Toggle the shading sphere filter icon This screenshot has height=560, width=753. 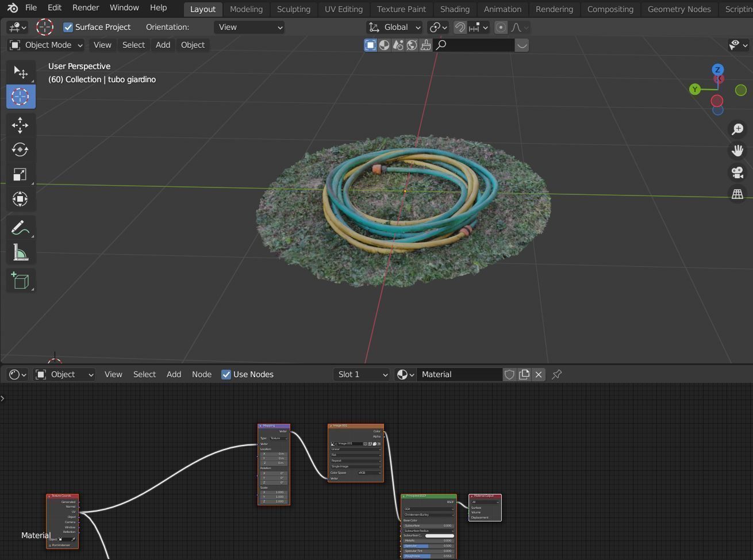point(384,45)
